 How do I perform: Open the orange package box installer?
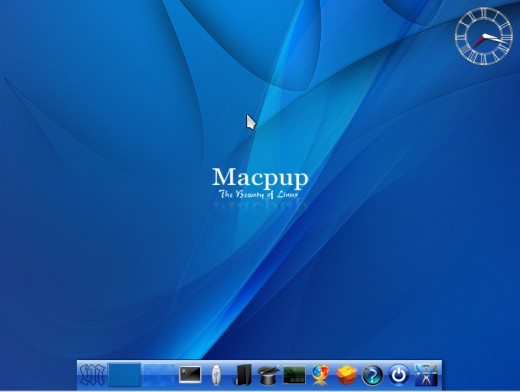point(346,375)
